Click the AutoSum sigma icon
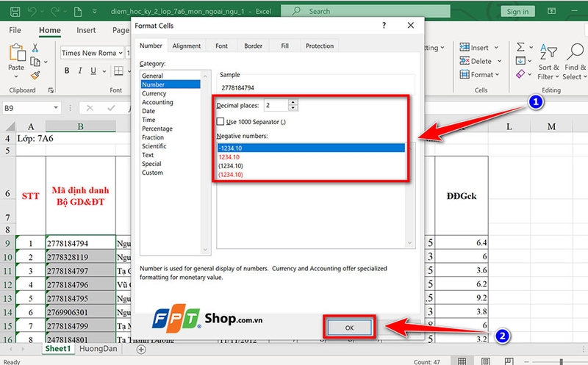588x365 pixels. coord(520,47)
